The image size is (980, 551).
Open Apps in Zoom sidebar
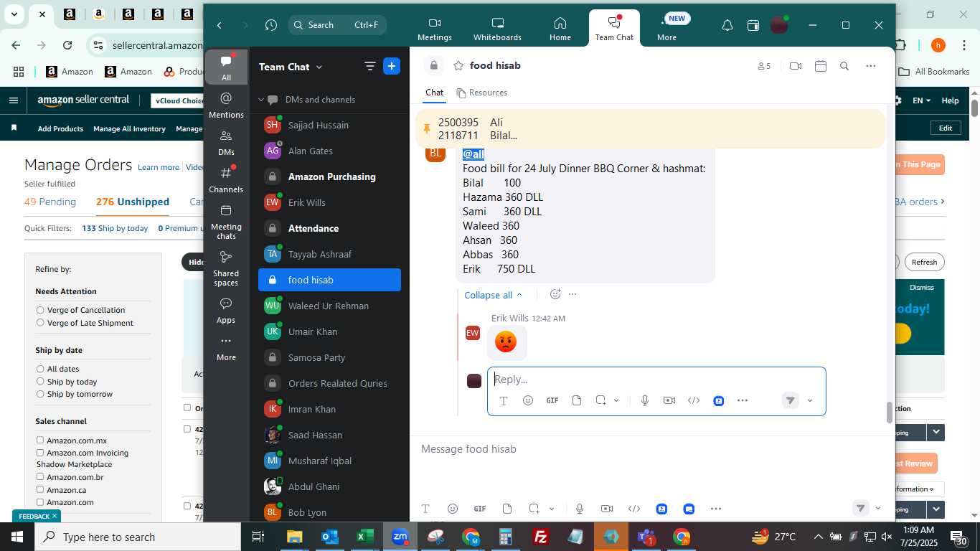tap(226, 311)
